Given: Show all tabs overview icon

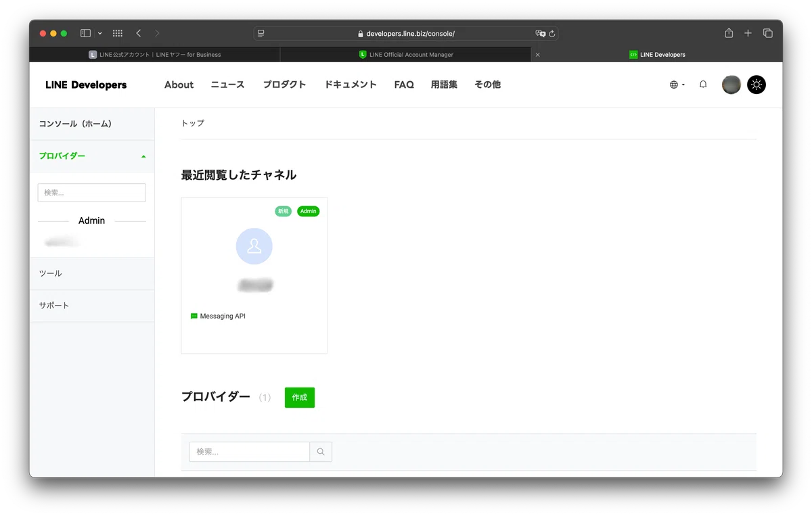Looking at the screenshot, I should (768, 33).
